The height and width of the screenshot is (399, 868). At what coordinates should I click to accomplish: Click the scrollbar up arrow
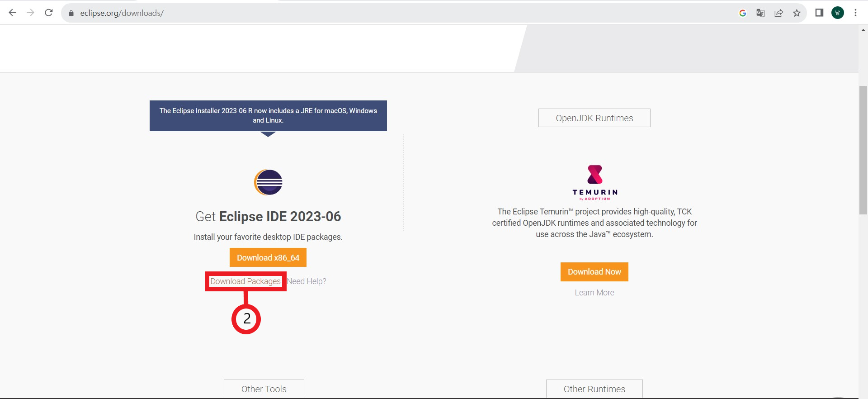tap(863, 30)
